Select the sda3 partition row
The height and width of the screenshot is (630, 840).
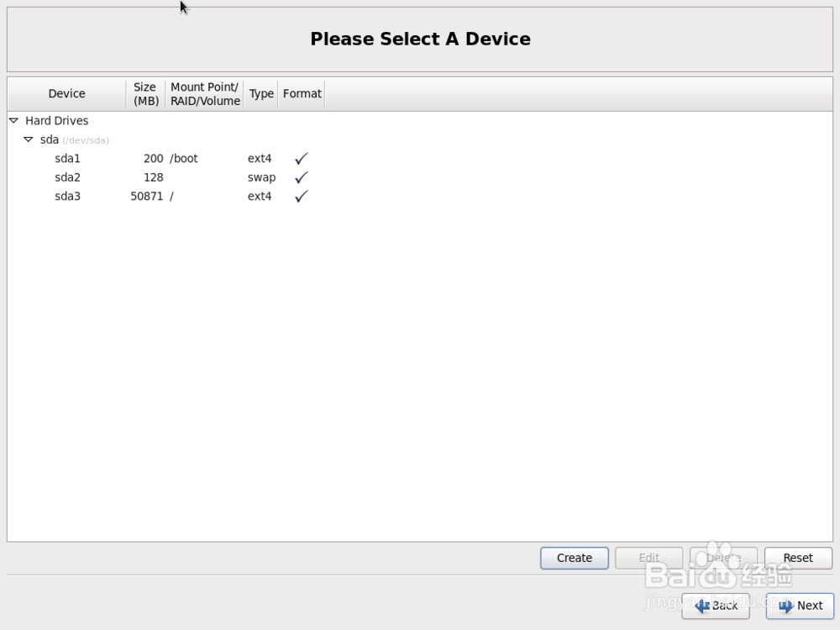pos(420,196)
